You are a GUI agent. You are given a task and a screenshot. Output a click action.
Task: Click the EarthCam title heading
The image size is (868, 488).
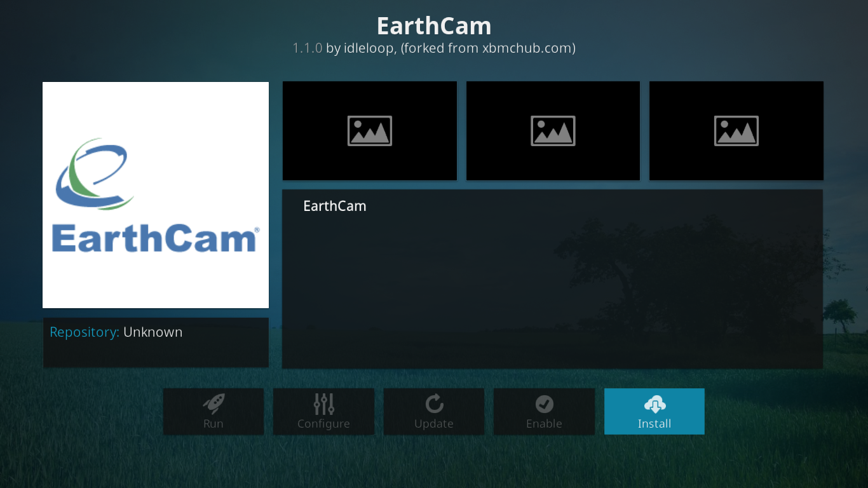tap(434, 26)
